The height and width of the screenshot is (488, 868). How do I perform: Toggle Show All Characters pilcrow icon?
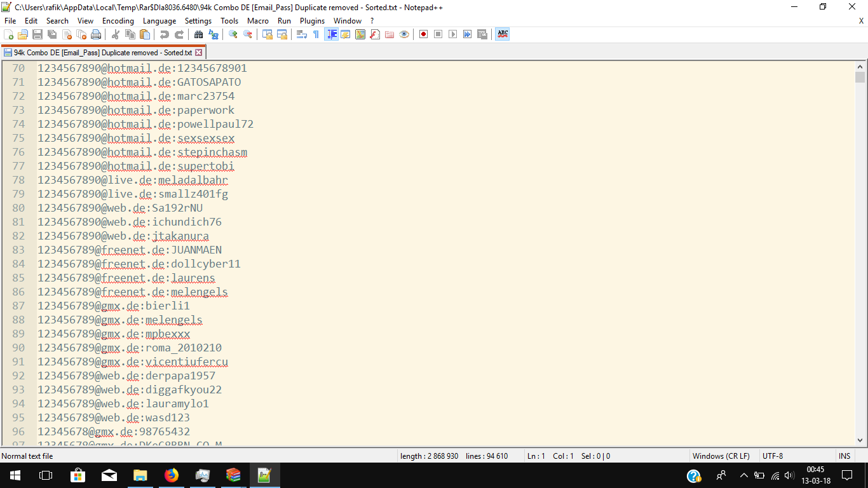tap(316, 34)
